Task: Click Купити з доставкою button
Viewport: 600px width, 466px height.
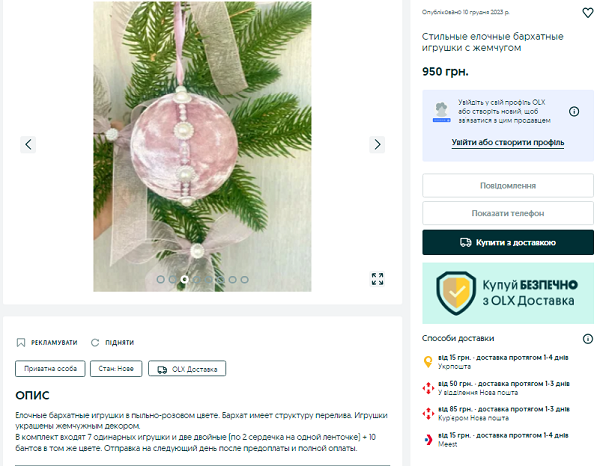Action: click(x=508, y=242)
